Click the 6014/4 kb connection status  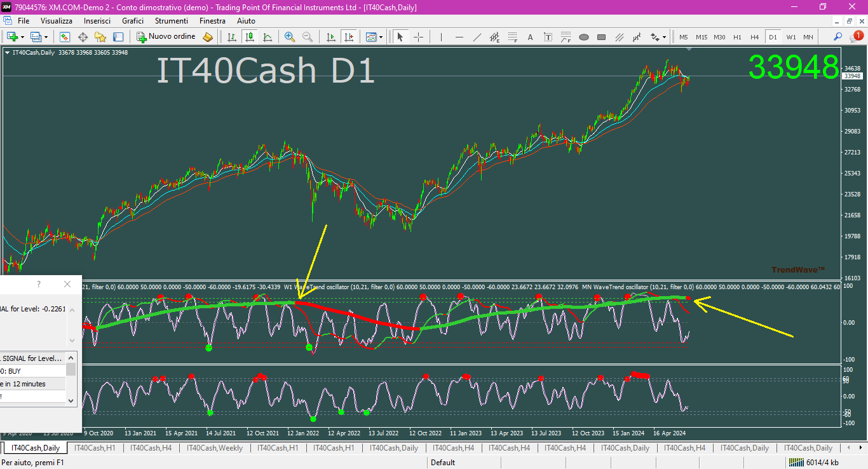[815, 463]
